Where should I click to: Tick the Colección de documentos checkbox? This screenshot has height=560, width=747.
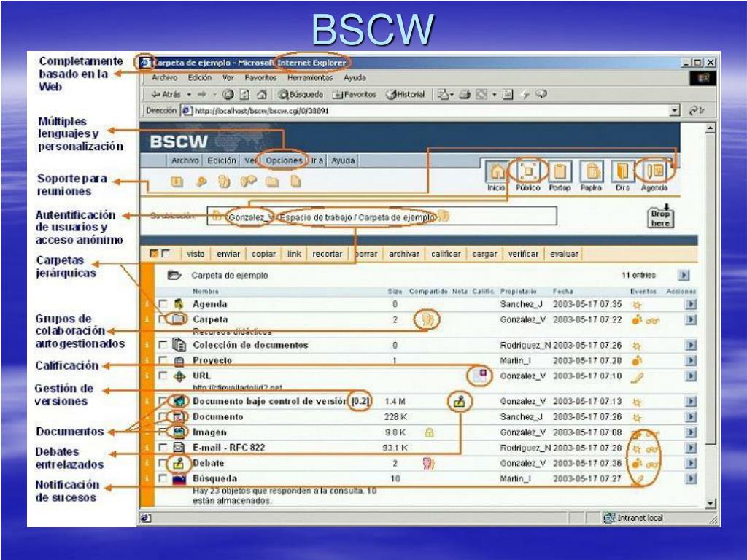pyautogui.click(x=163, y=344)
